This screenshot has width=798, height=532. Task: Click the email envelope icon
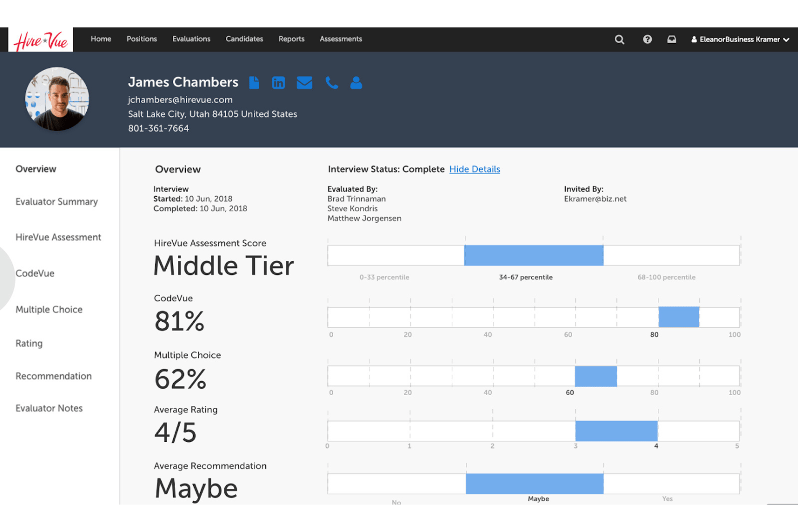[305, 82]
